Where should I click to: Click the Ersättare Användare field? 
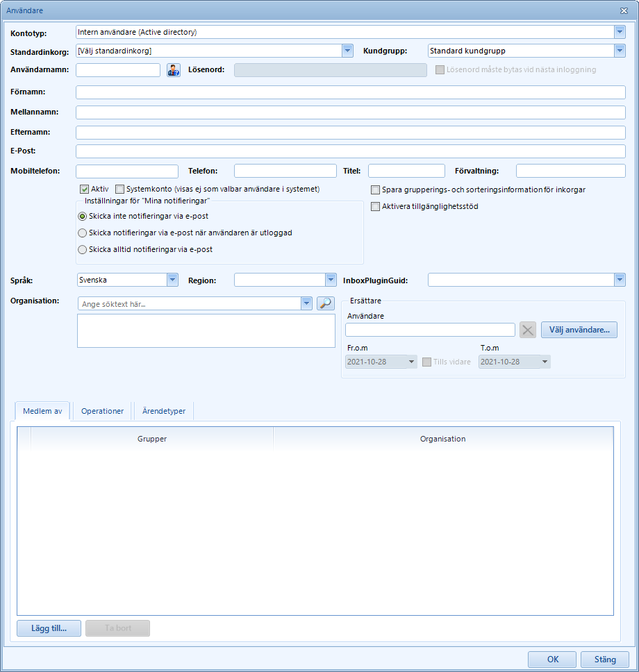pos(430,330)
